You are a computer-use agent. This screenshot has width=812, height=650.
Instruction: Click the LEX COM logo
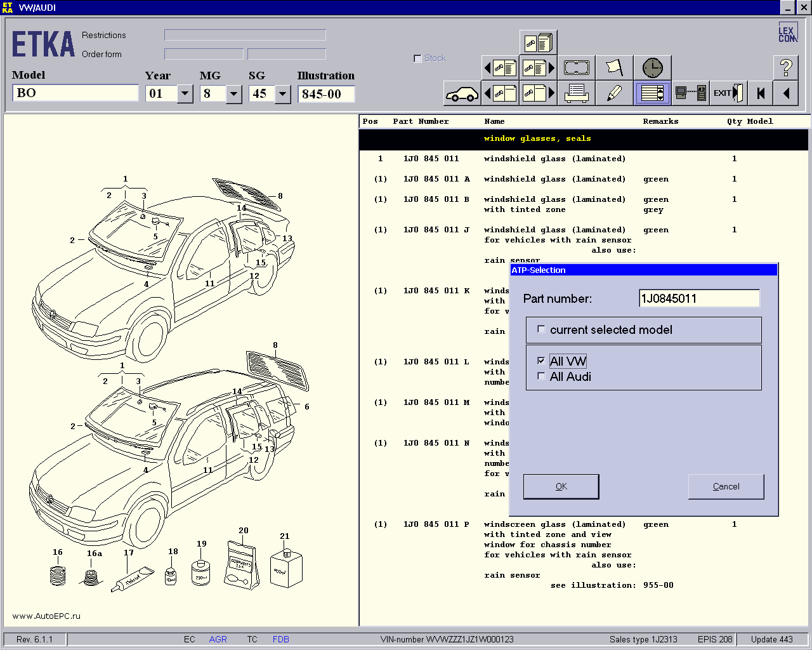click(787, 33)
